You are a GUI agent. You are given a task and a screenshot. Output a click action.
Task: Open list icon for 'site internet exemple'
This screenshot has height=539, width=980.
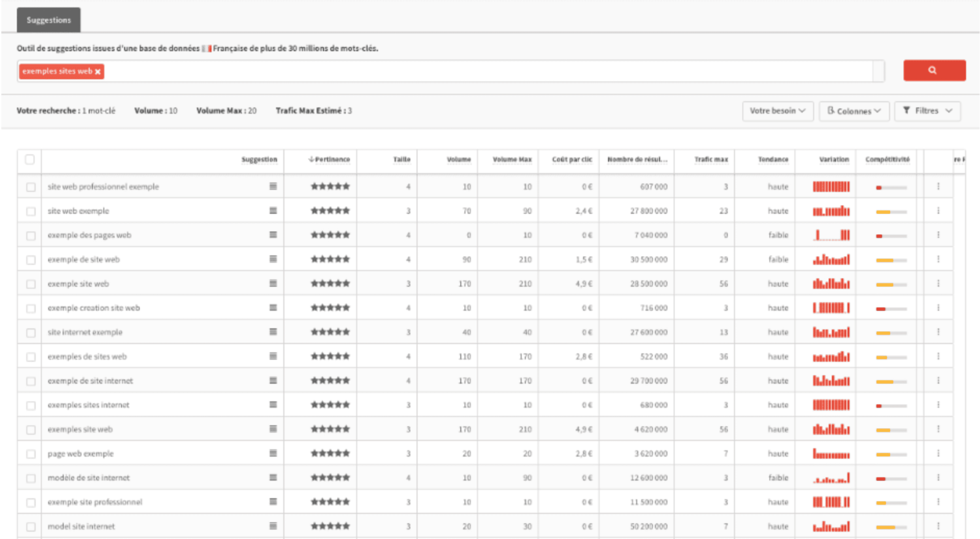click(273, 332)
